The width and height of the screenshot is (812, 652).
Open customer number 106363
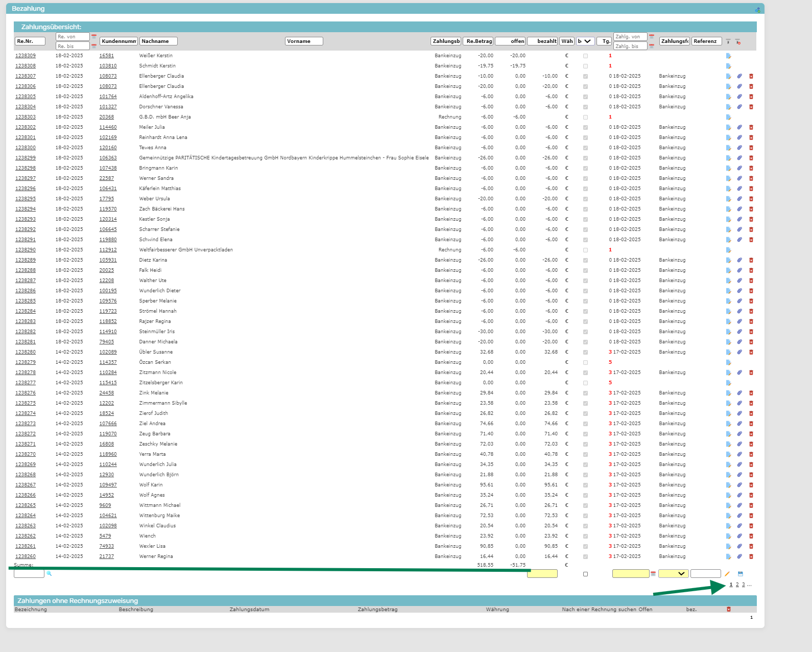pyautogui.click(x=108, y=158)
